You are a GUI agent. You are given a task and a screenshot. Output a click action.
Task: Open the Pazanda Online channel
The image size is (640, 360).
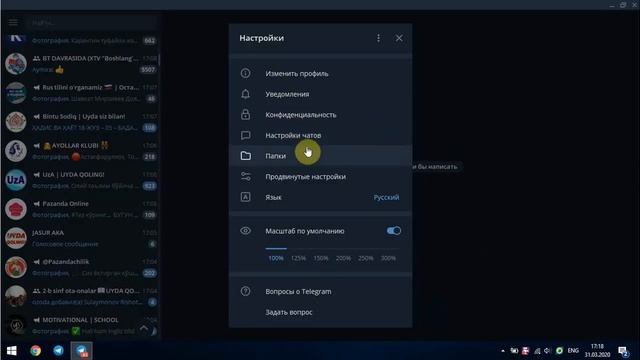[x=80, y=209]
